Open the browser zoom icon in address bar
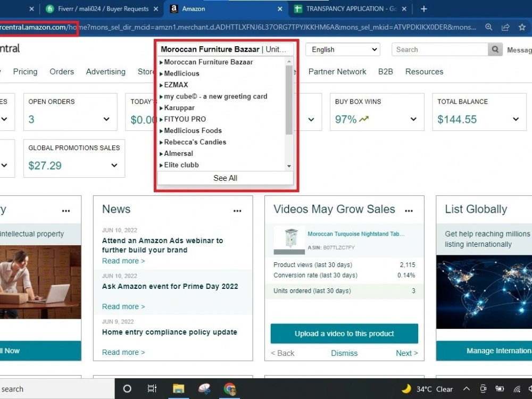 (x=488, y=27)
